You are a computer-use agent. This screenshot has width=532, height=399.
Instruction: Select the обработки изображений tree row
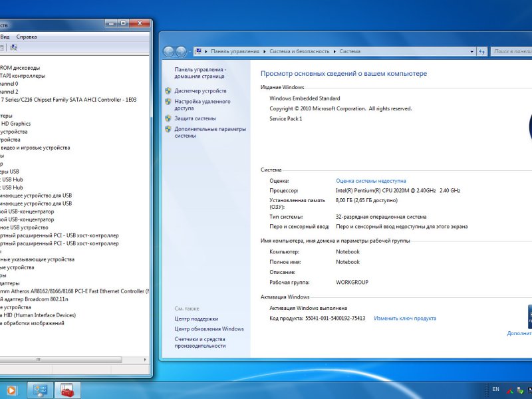pyautogui.click(x=32, y=323)
